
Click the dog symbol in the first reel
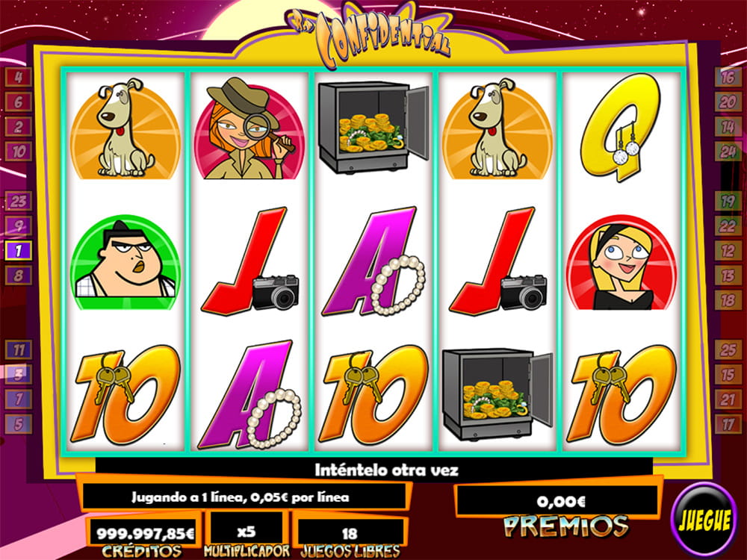125,128
